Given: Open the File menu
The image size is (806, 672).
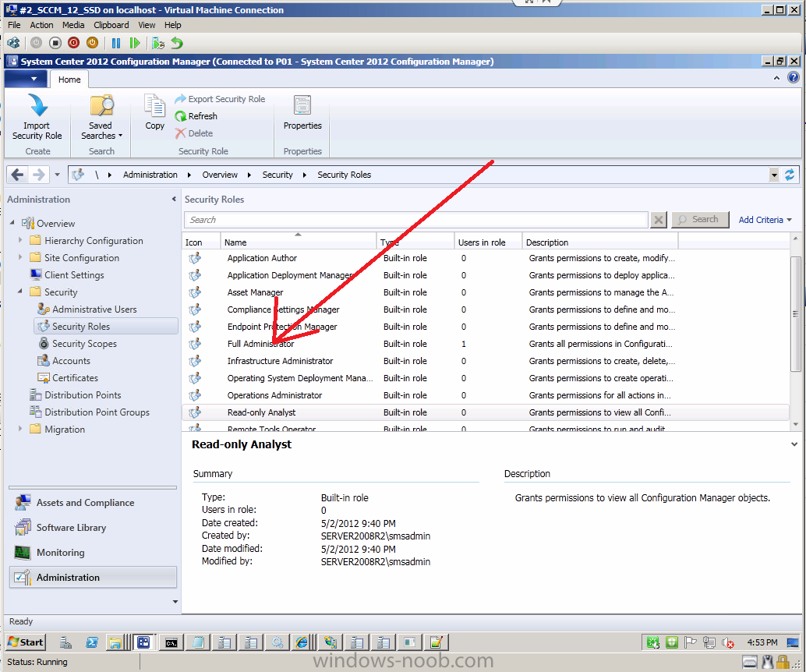Looking at the screenshot, I should point(14,25).
